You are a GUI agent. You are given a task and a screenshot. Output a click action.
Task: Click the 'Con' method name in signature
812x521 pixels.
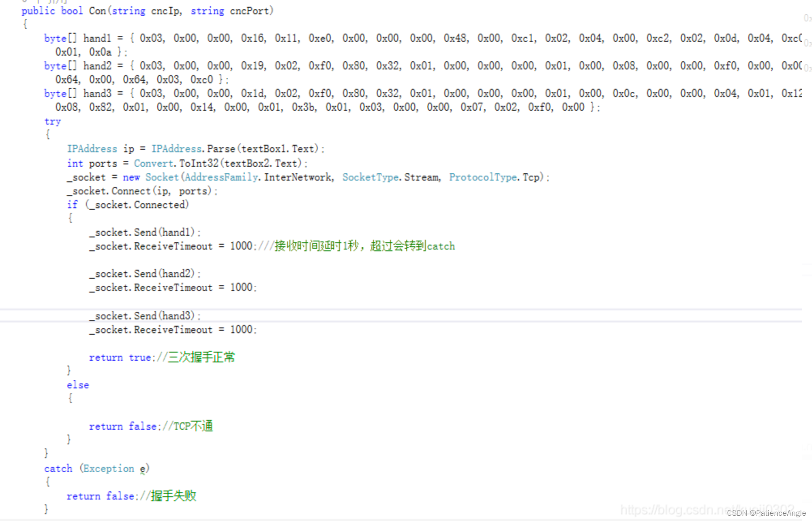coord(97,11)
